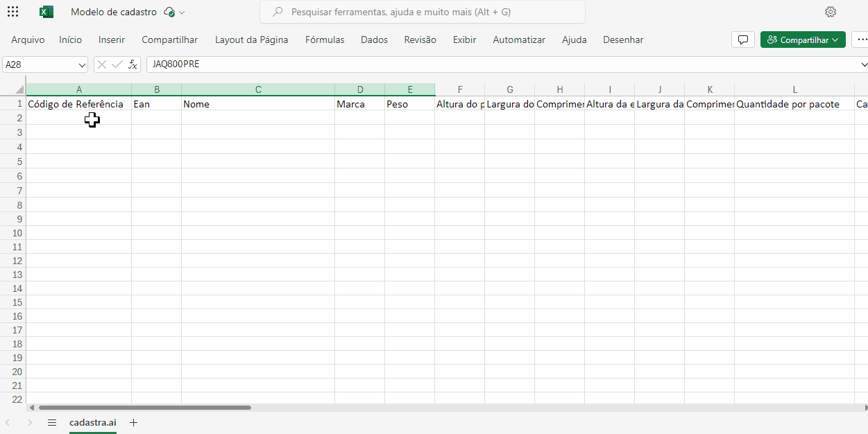This screenshot has width=868, height=434.
Task: Open the app launcher grid icon
Action: click(x=12, y=12)
